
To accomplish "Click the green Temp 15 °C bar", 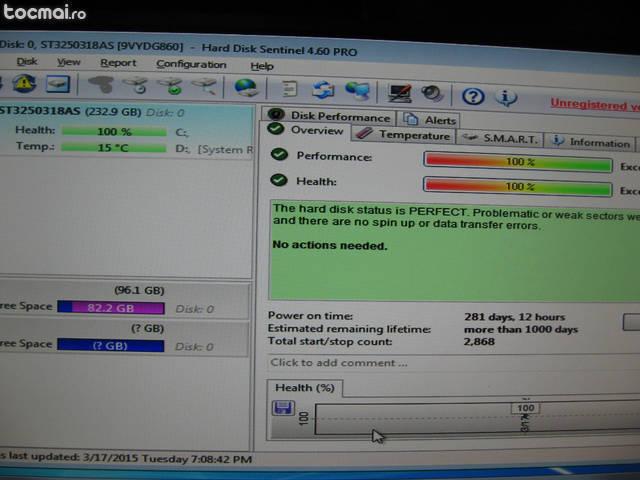I will click(x=114, y=147).
